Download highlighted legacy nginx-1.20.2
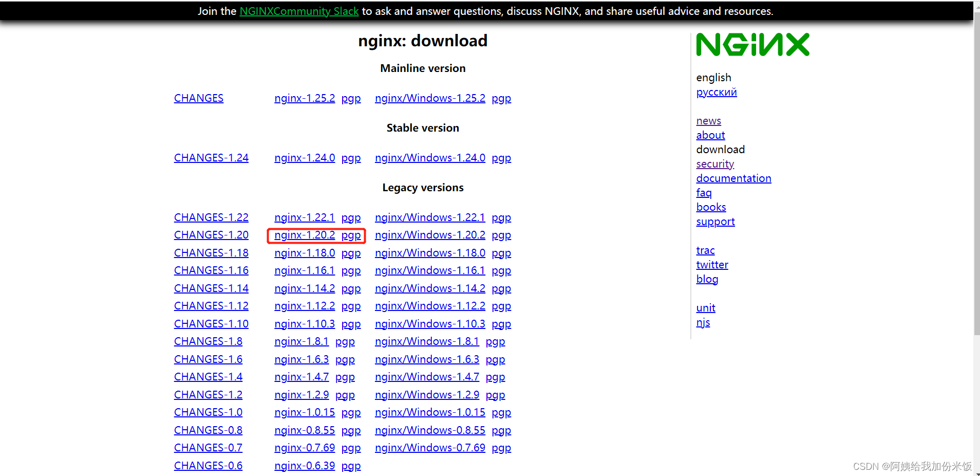This screenshot has width=980, height=476. [305, 235]
